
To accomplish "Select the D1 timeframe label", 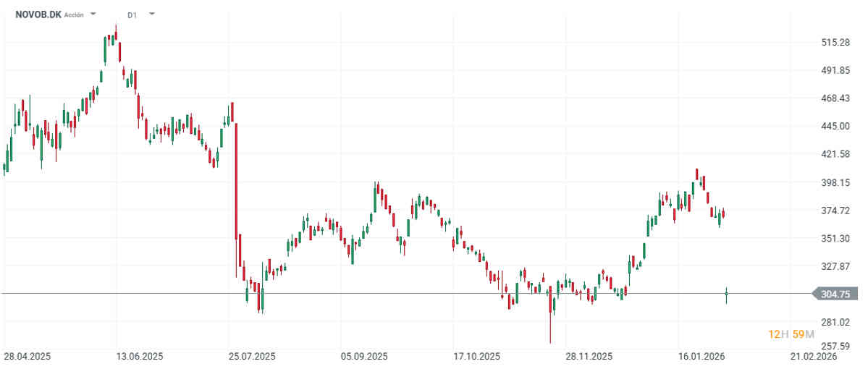I will 132,14.
